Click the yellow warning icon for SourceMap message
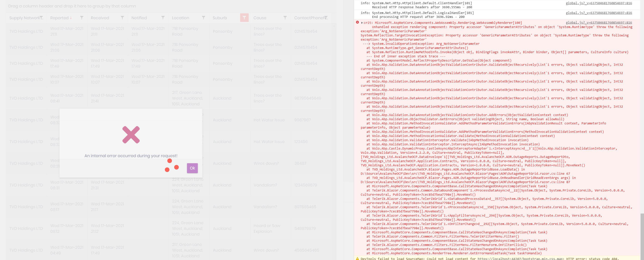 point(357,258)
